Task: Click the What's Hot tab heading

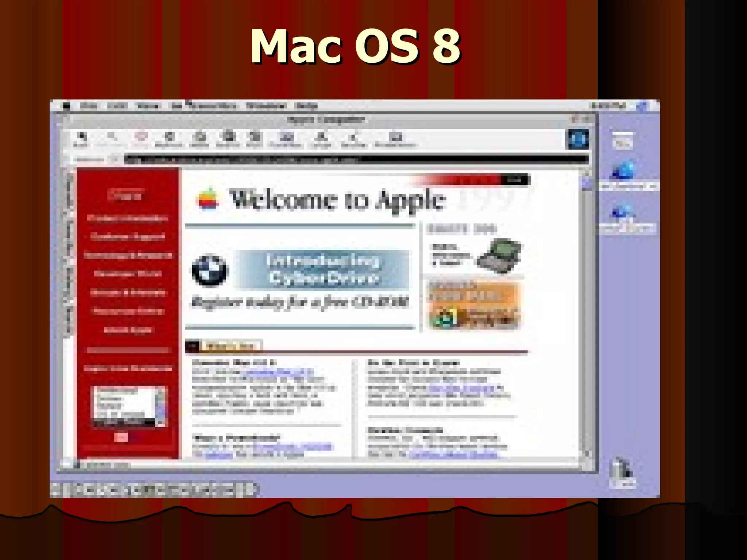Action: pyautogui.click(x=231, y=346)
